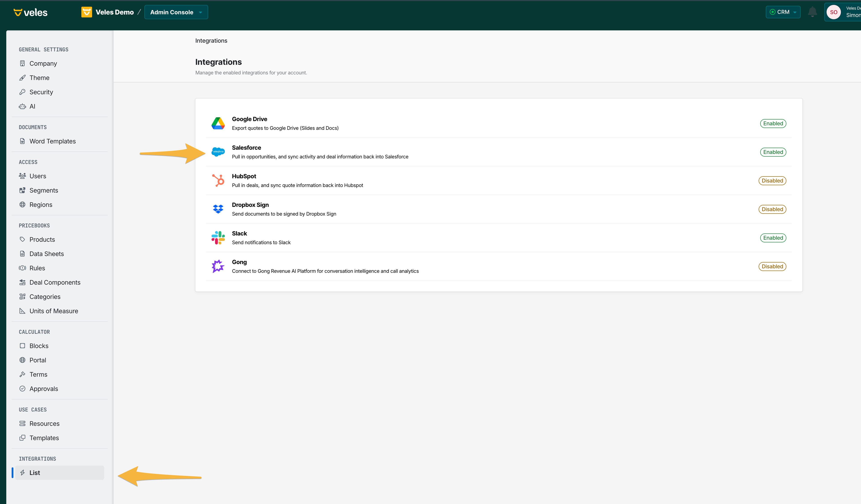
Task: Open the Gong integration title
Action: click(x=239, y=262)
